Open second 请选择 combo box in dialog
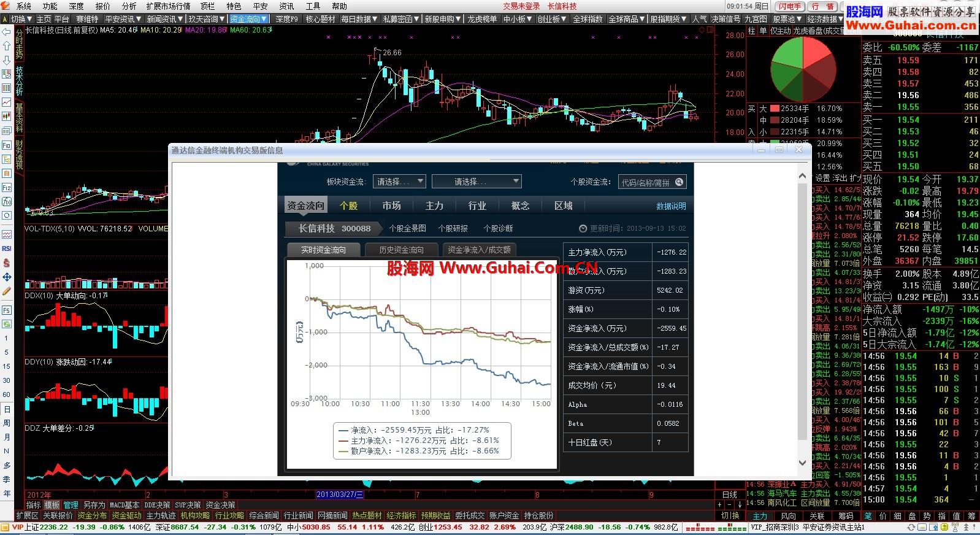 point(477,182)
